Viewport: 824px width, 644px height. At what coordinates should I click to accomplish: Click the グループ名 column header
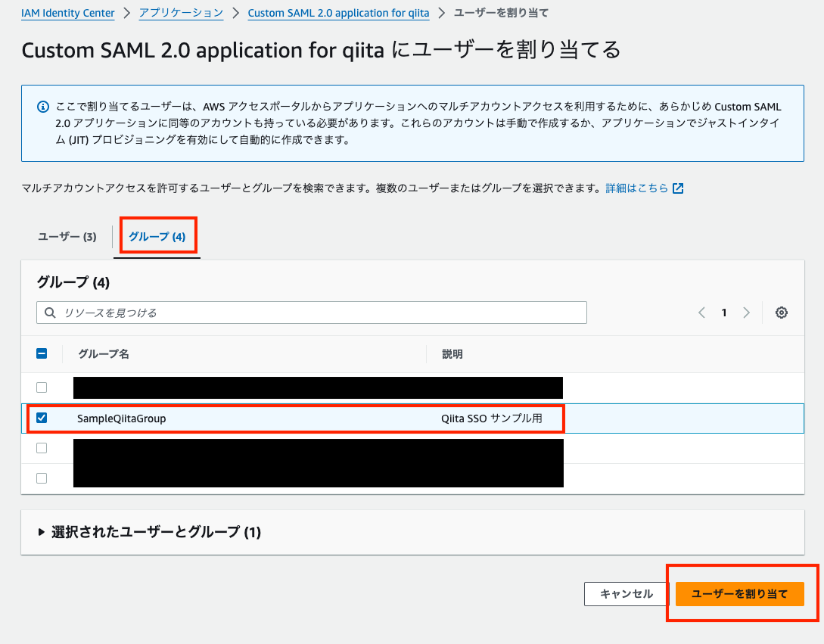point(104,354)
